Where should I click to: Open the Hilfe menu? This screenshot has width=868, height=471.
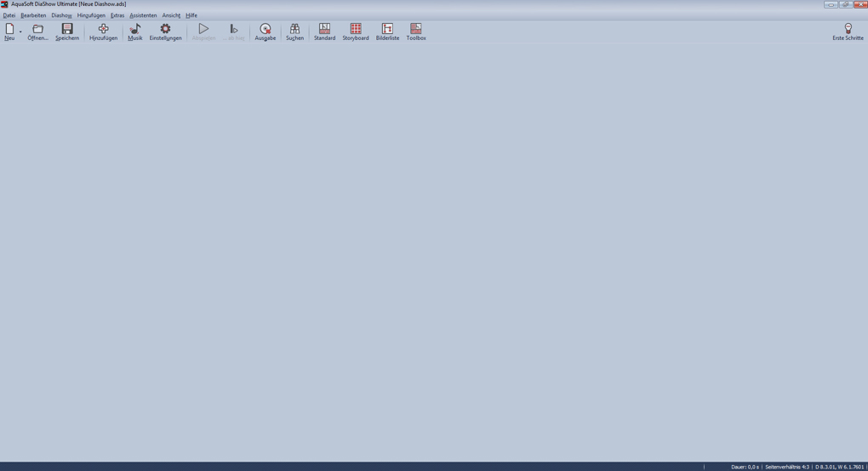point(191,15)
